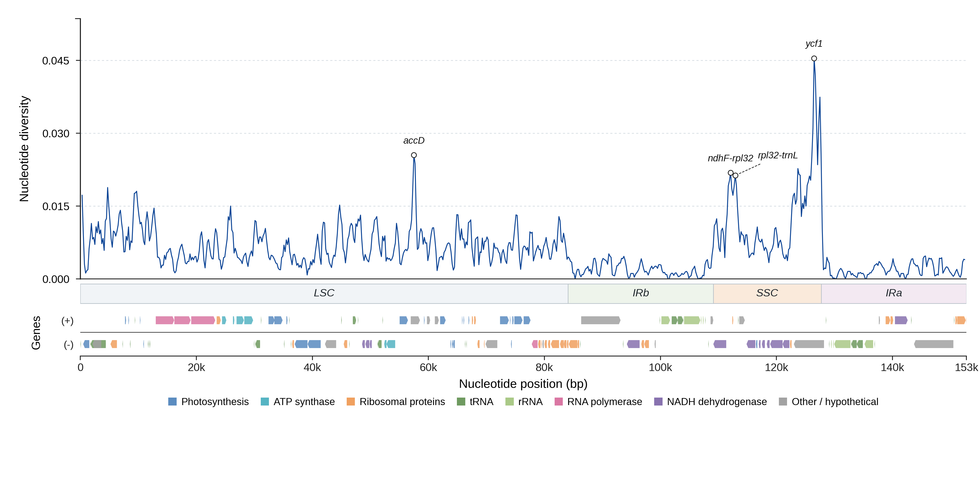
Task: Click the Photosynthesis legend color swatch
Action: click(172, 402)
